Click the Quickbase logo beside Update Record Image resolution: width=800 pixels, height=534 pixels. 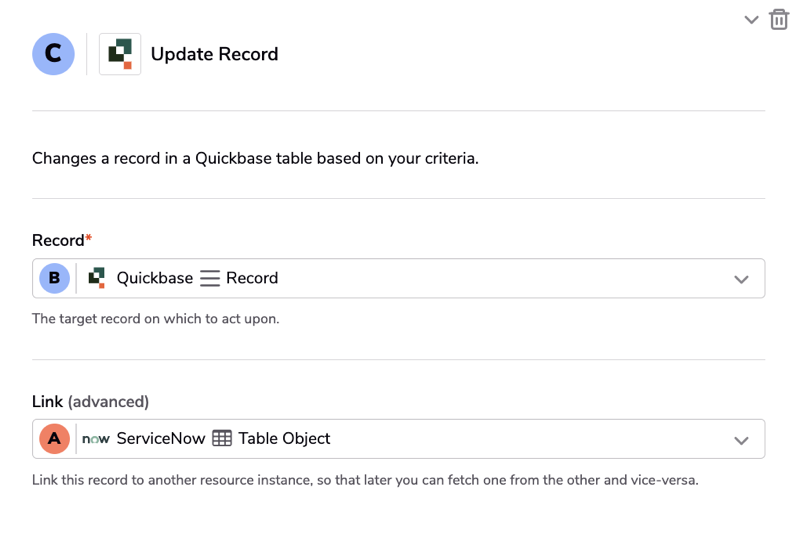[x=120, y=54]
